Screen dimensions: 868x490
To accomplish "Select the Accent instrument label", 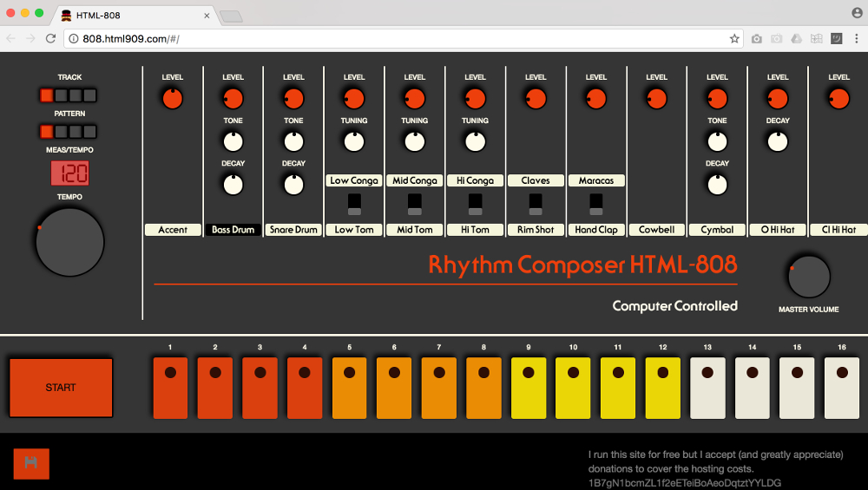I will 173,230.
